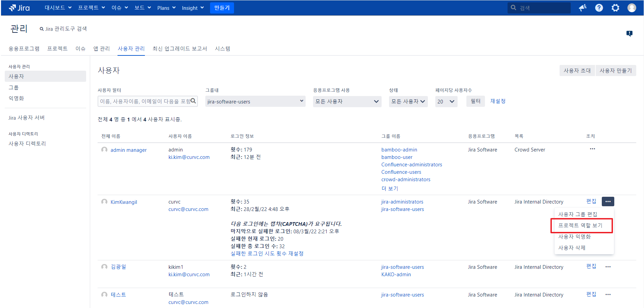Click 실패한 로그인 시도 횟수 재설정 link
Image resolution: width=644 pixels, height=308 pixels.
point(267,254)
